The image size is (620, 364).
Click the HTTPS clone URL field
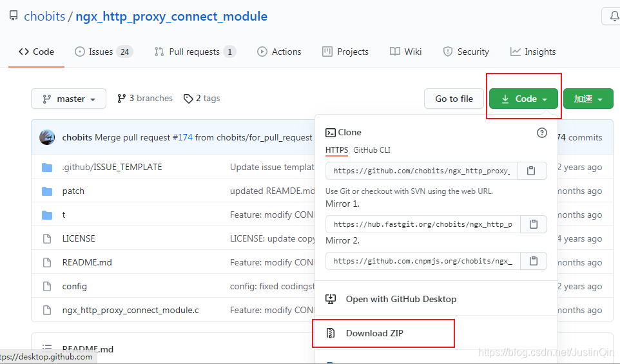point(422,171)
